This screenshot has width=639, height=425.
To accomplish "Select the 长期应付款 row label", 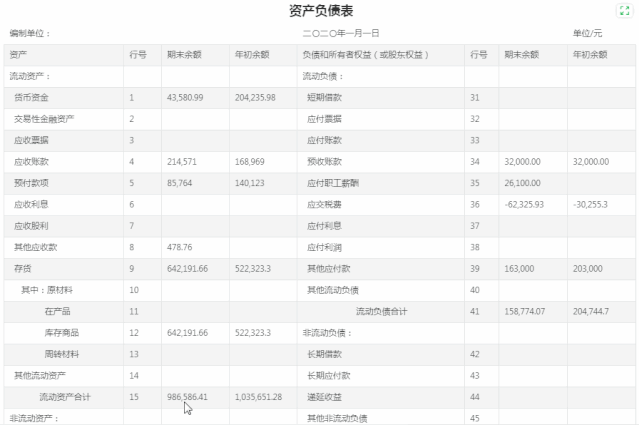I will (x=329, y=376).
